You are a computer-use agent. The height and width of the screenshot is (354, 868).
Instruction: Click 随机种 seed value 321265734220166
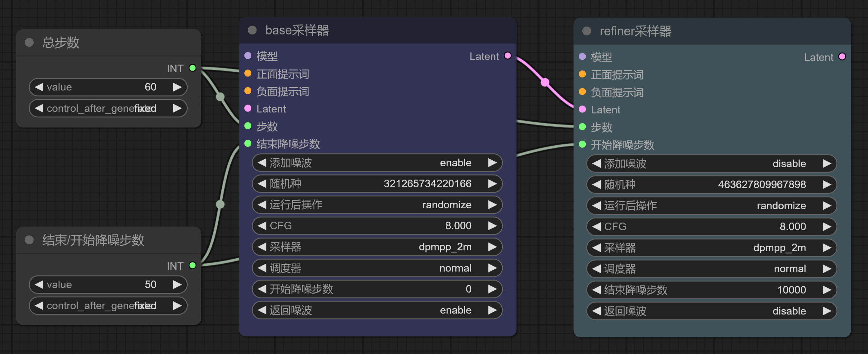(x=428, y=183)
